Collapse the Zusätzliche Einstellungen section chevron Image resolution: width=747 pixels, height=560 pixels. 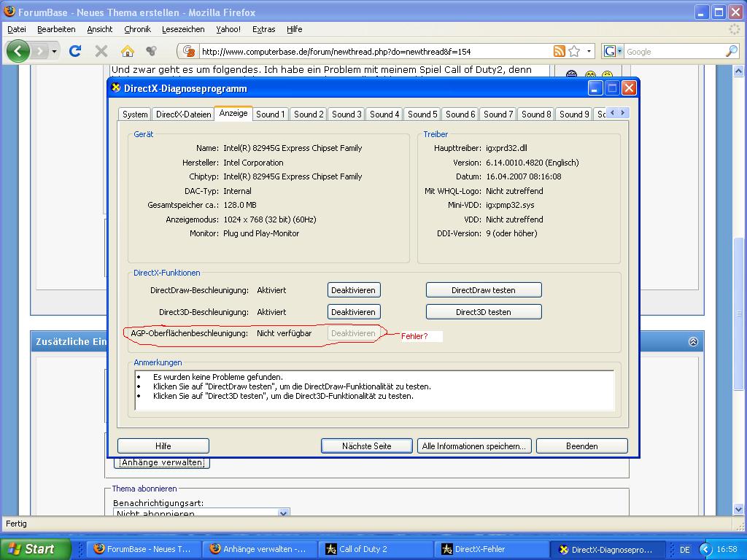(x=693, y=341)
